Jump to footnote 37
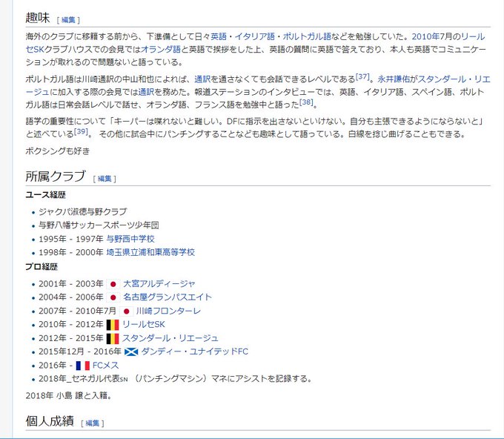 click(362, 77)
